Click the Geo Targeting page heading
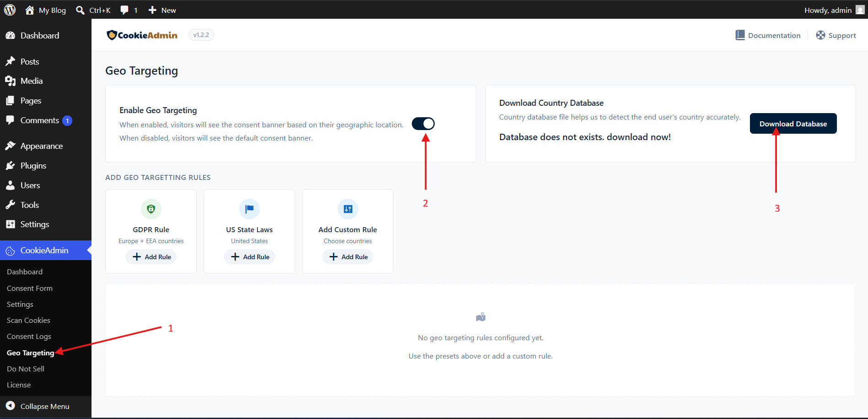868x419 pixels. (142, 71)
